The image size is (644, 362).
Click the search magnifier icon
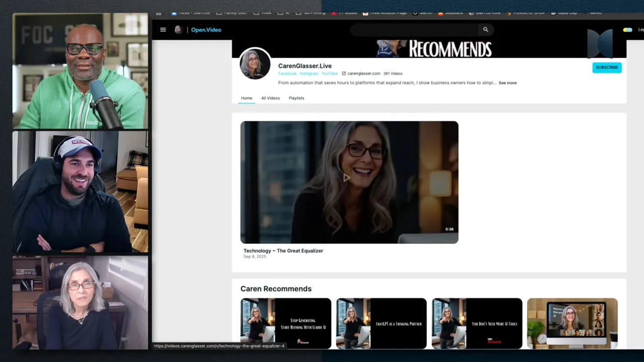coord(485,30)
